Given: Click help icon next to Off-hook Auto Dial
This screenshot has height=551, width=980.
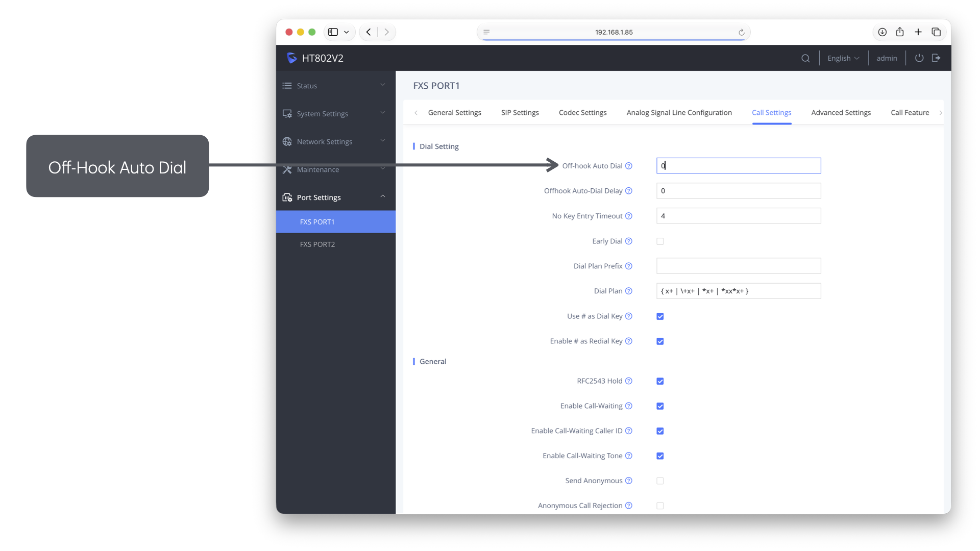Looking at the screenshot, I should tap(629, 166).
